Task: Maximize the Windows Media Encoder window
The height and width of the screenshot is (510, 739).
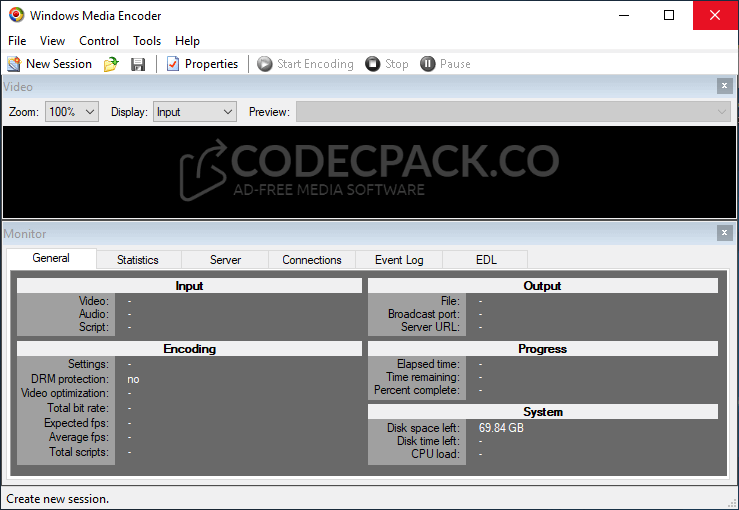Action: tap(669, 15)
